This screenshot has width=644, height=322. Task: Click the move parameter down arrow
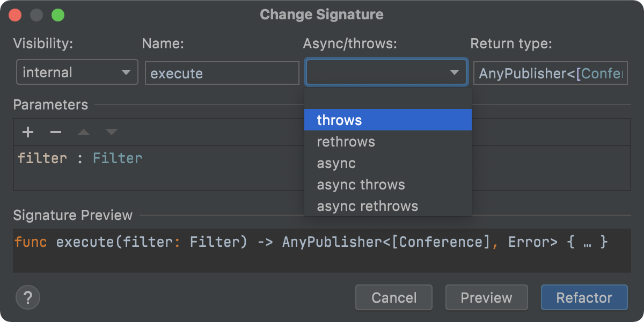pos(111,132)
